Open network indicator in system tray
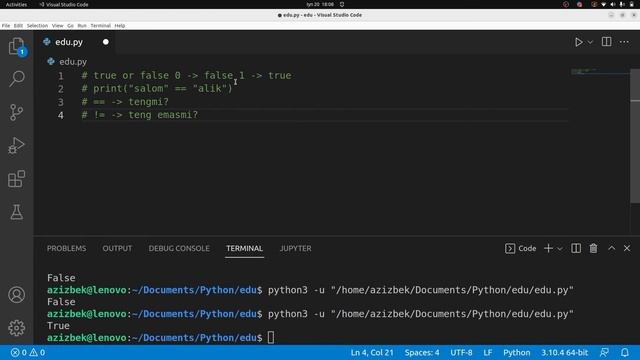The image size is (640, 360). 604,4
